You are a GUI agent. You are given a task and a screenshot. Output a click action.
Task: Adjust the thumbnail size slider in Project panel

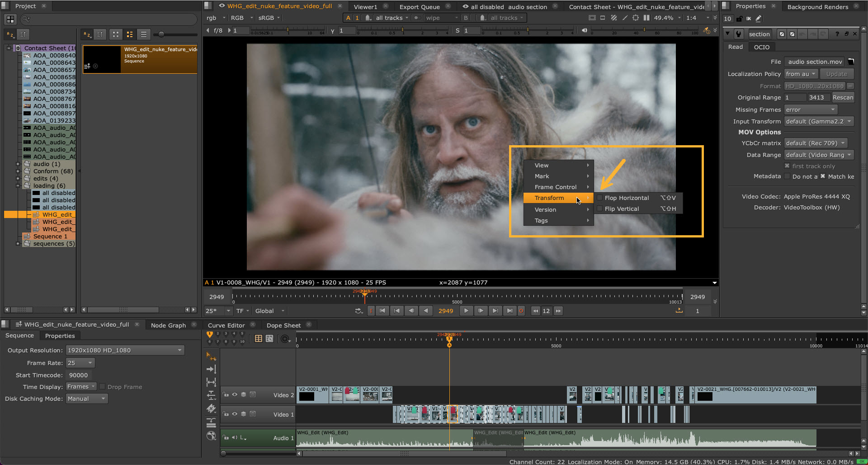(161, 34)
